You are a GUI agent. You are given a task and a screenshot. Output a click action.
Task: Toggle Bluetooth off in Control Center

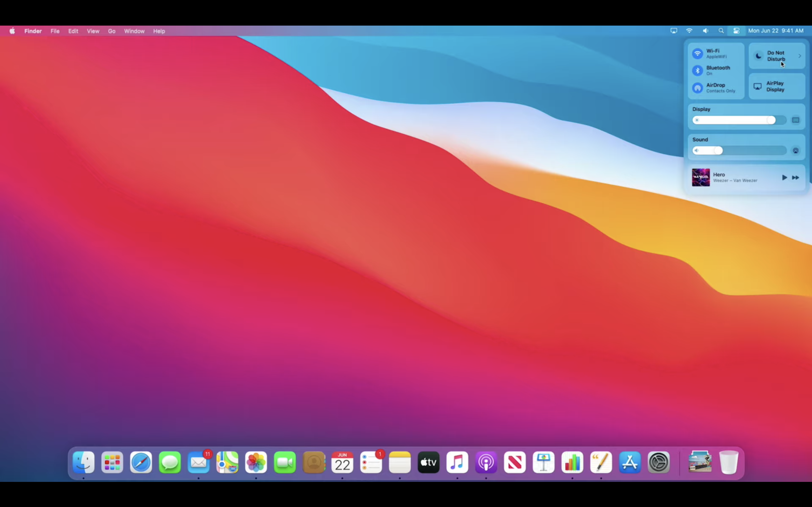pyautogui.click(x=698, y=70)
